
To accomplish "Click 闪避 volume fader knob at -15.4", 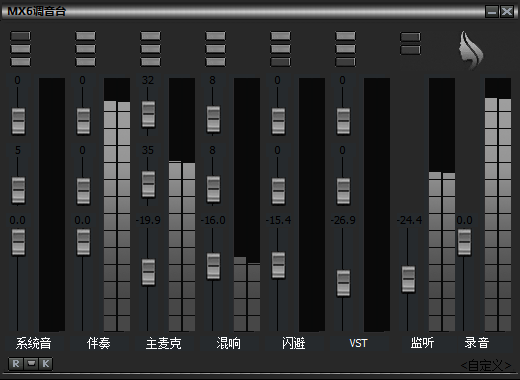I will 278,265.
